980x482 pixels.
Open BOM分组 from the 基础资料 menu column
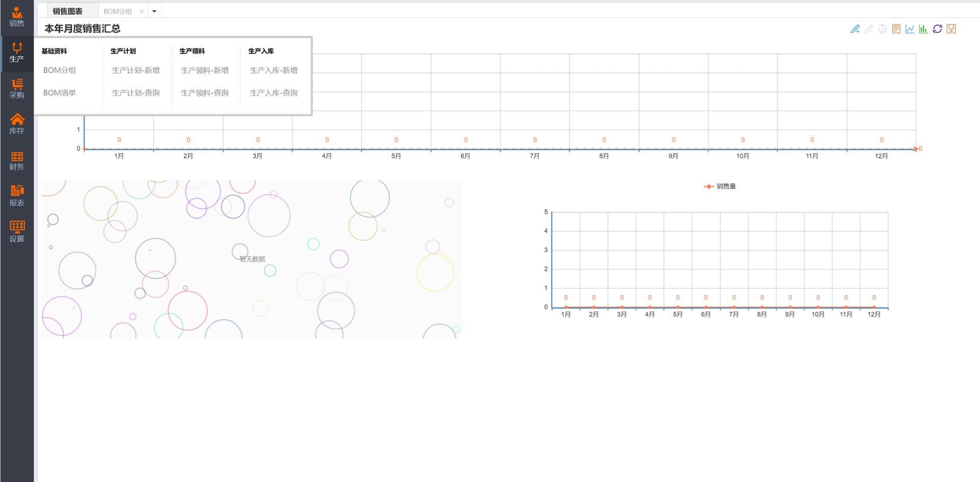tap(59, 70)
